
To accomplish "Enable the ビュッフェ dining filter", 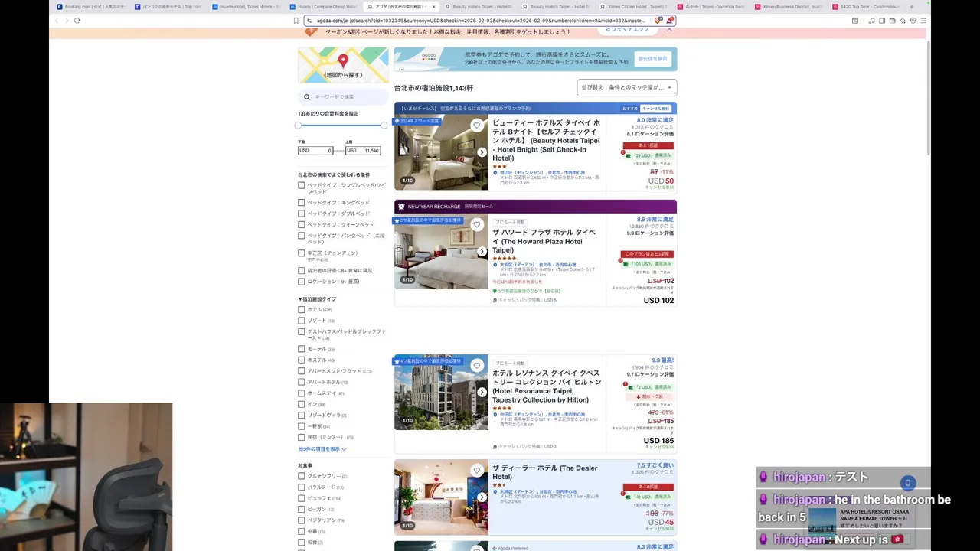I will tap(302, 498).
